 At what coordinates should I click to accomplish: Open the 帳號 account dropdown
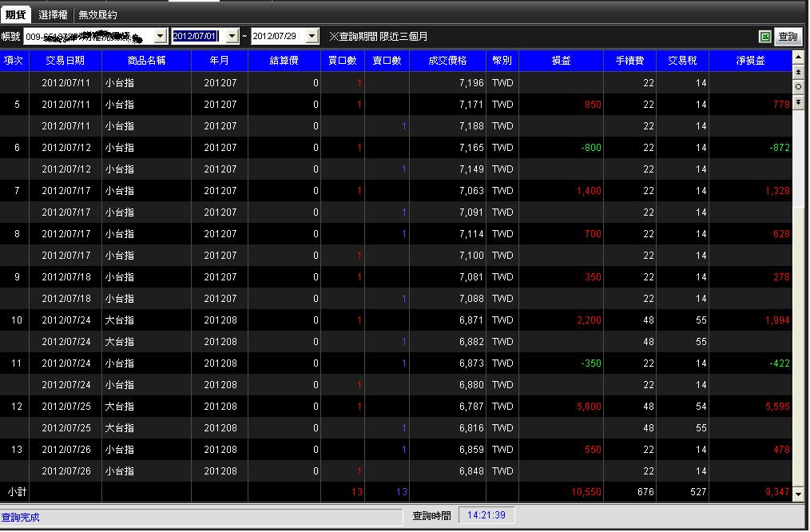(x=160, y=36)
